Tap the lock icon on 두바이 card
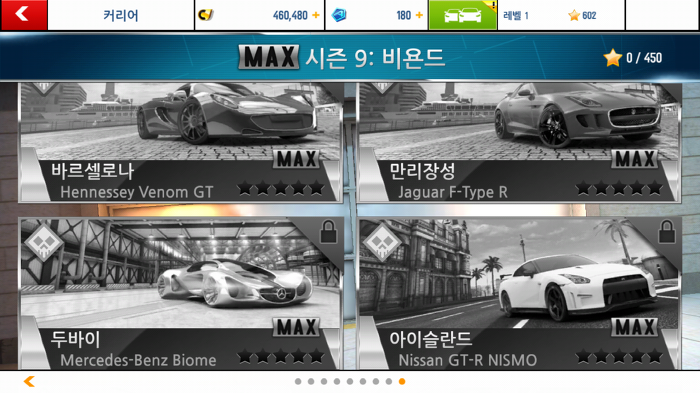 (x=329, y=232)
